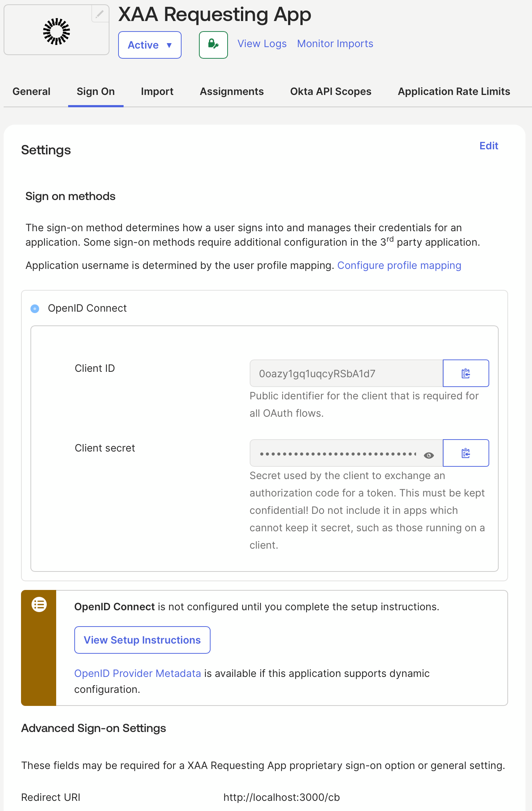Open the Import tab
The image size is (532, 811).
click(157, 91)
